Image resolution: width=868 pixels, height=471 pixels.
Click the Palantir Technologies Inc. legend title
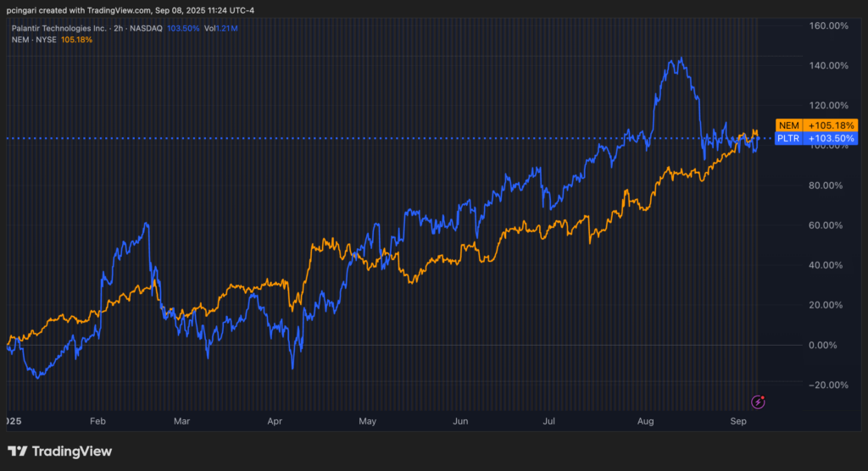[x=59, y=28]
